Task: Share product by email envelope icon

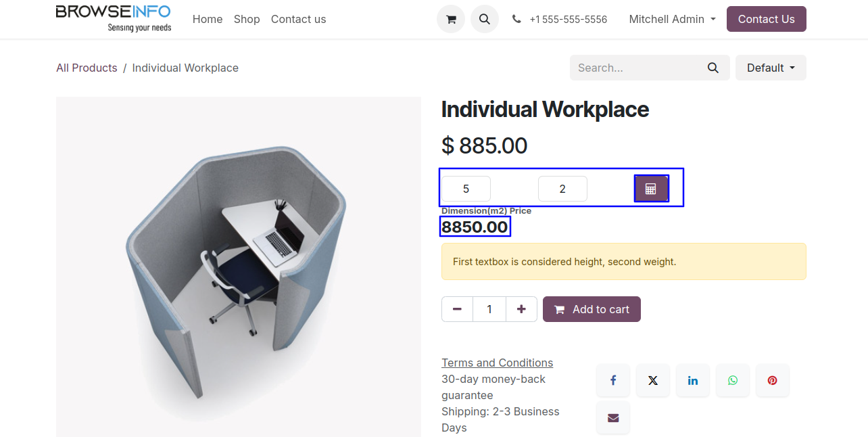Action: [x=613, y=418]
